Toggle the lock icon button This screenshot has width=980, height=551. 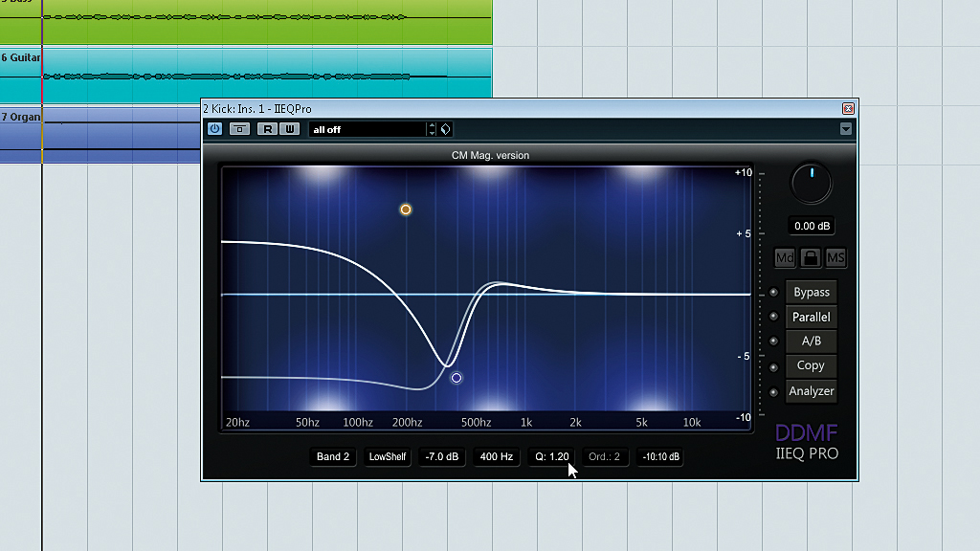tap(811, 257)
